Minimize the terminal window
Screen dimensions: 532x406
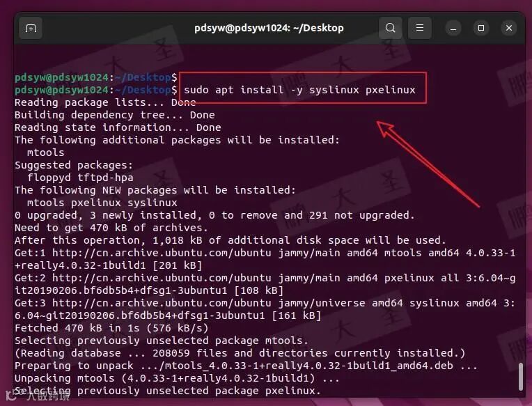pyautogui.click(x=453, y=28)
